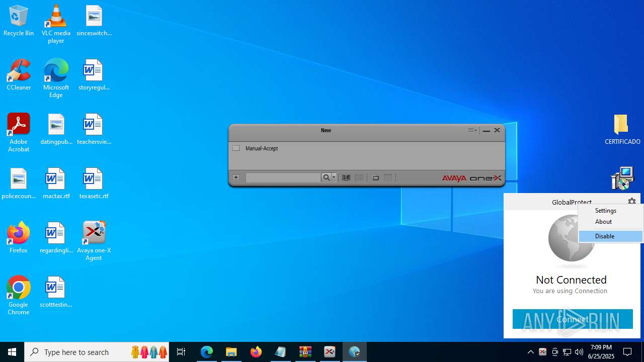Focus the Avaya search number input field

point(283,177)
